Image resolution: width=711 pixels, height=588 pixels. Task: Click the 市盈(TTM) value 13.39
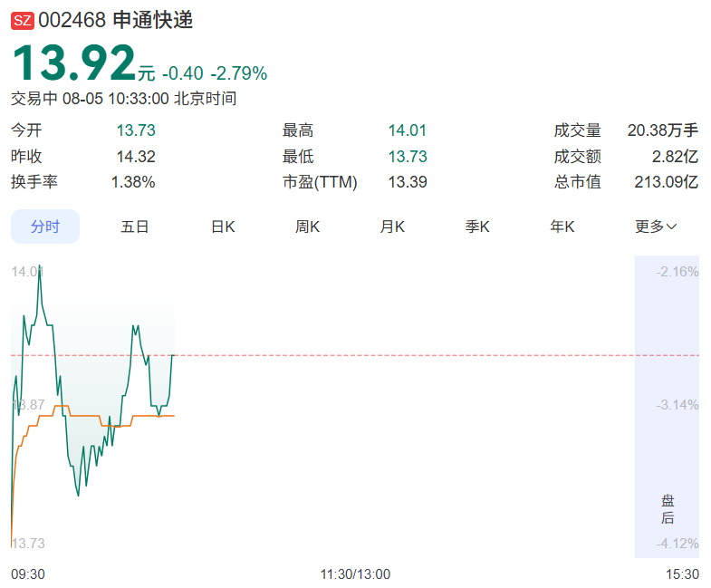[408, 182]
